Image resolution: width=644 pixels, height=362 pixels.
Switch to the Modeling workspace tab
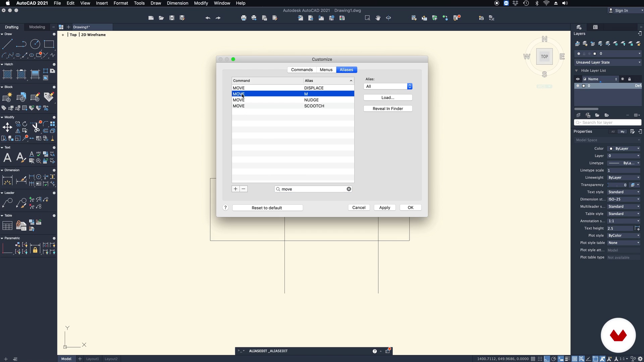click(x=37, y=27)
